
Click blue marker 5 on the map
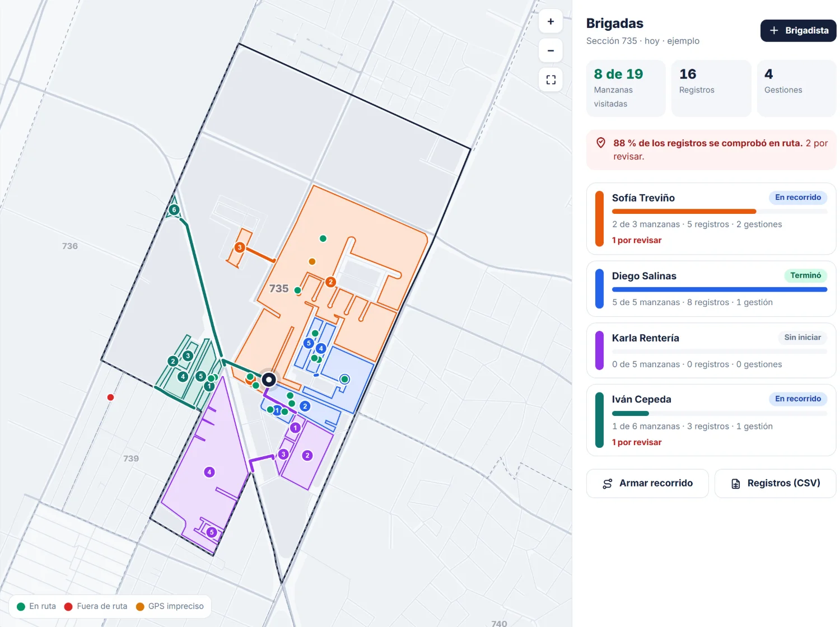tap(309, 343)
